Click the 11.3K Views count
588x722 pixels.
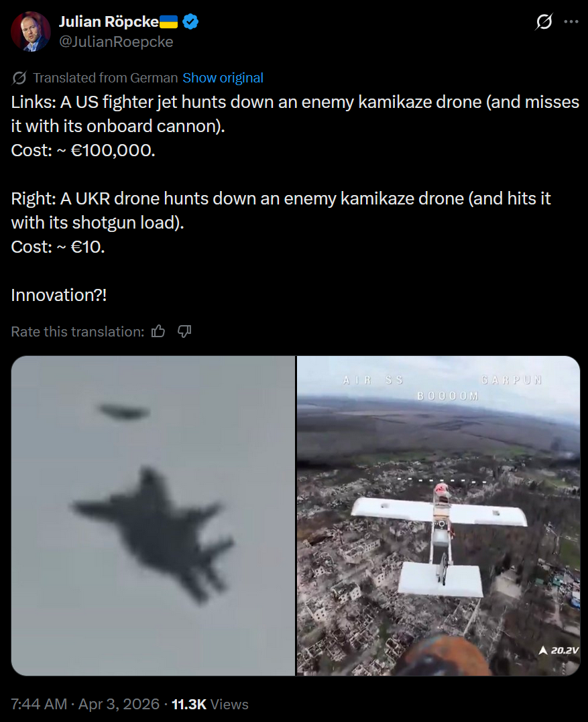[210, 704]
